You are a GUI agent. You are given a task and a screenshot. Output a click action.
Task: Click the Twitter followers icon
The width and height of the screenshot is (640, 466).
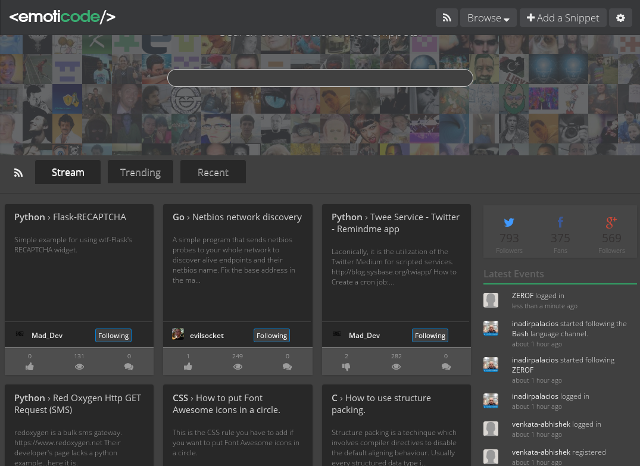[509, 222]
